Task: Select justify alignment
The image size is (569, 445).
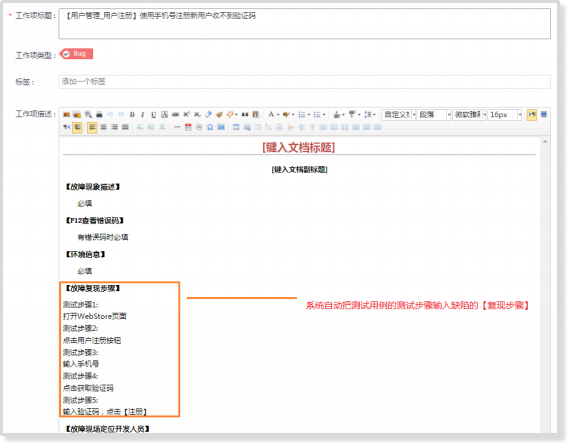Action: pos(125,127)
